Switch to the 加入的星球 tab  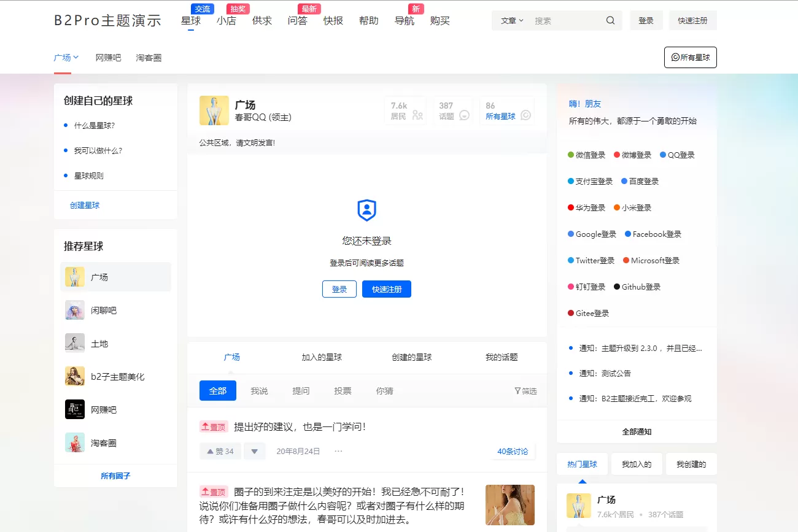(322, 357)
